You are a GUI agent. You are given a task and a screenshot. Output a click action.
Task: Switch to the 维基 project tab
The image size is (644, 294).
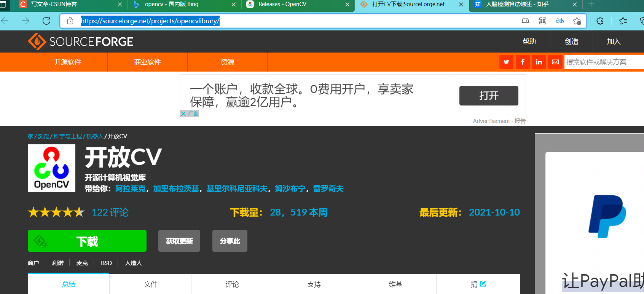pos(395,284)
